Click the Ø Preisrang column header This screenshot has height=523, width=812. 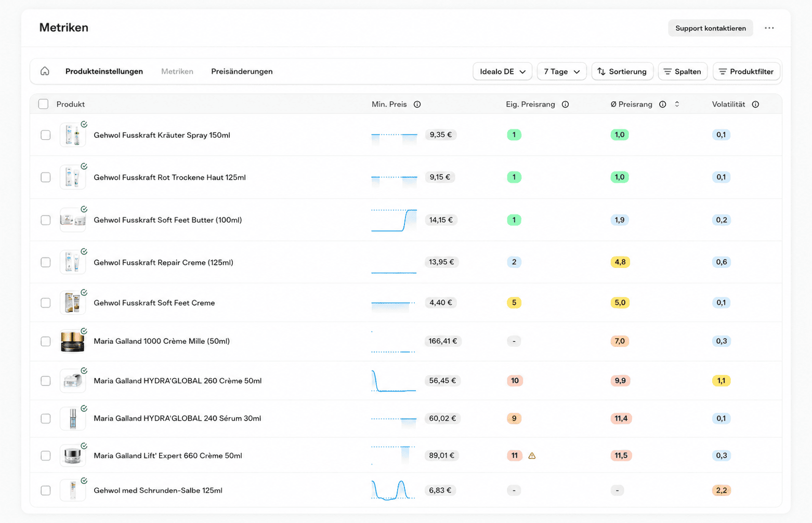632,104
